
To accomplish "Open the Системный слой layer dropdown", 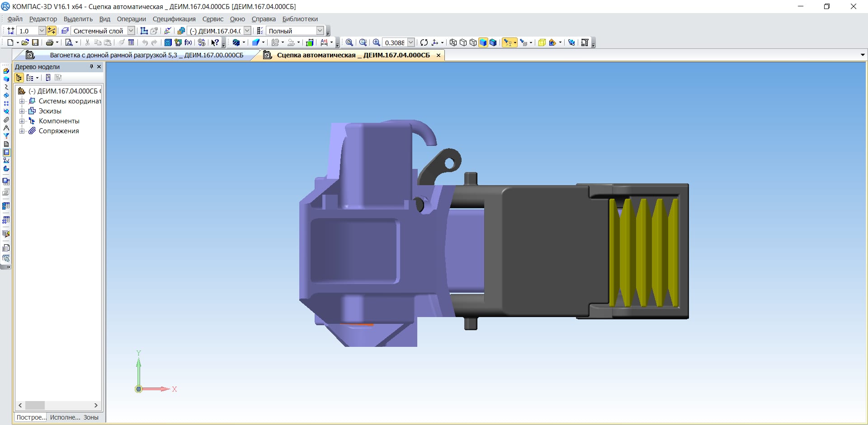I will (x=131, y=31).
